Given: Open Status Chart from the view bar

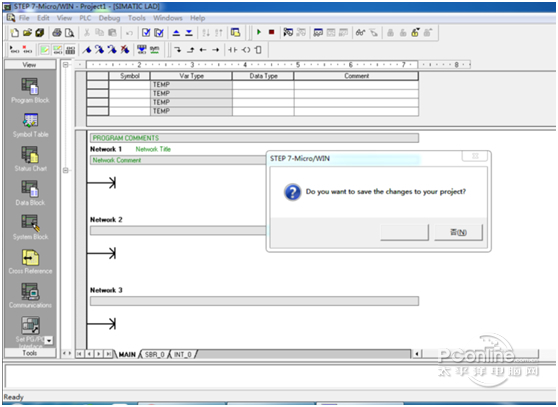Looking at the screenshot, I should (30, 159).
